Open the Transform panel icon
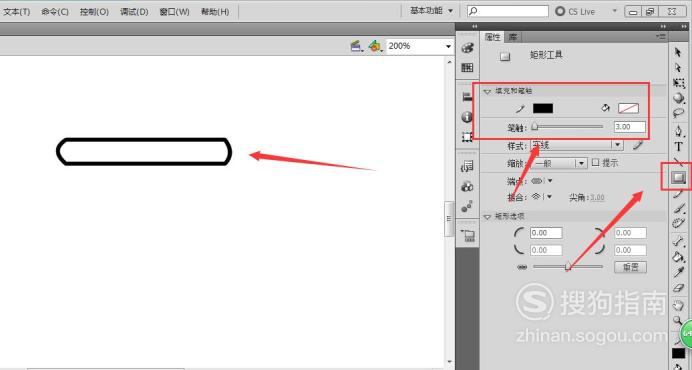The image size is (692, 370). pos(467,137)
